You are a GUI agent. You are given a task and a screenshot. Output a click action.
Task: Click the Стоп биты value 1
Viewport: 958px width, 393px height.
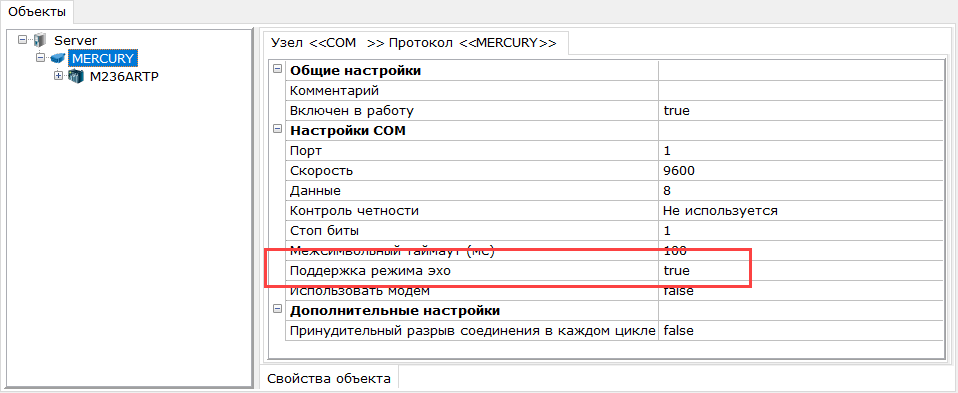point(801,231)
